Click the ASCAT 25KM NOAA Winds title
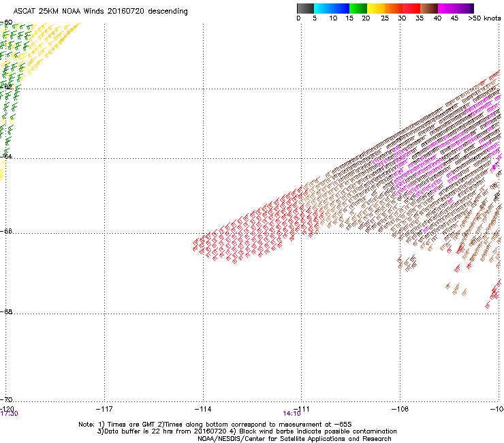This screenshot has height=443, width=504. tap(100, 12)
